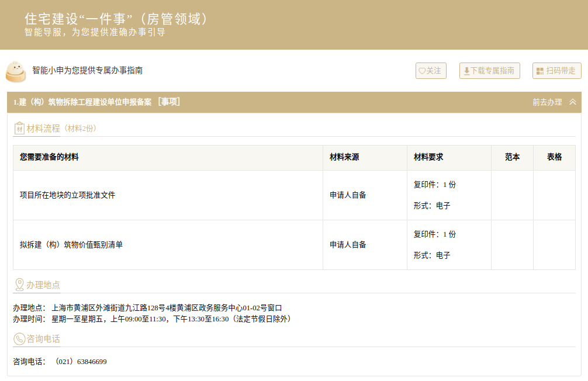Click the steamed bun mascot avatar
The height and width of the screenshot is (381, 588).
[16, 71]
